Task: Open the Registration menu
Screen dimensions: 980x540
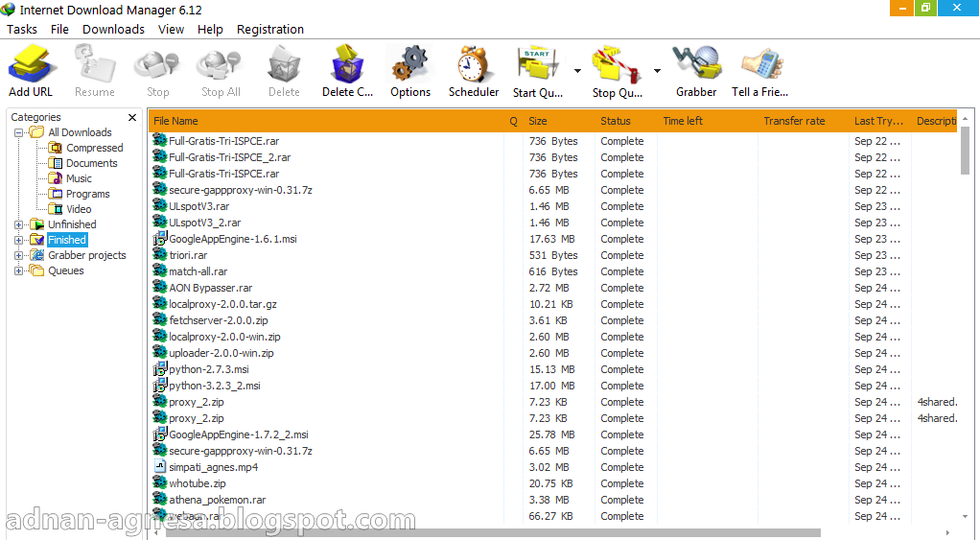Action: [x=270, y=30]
